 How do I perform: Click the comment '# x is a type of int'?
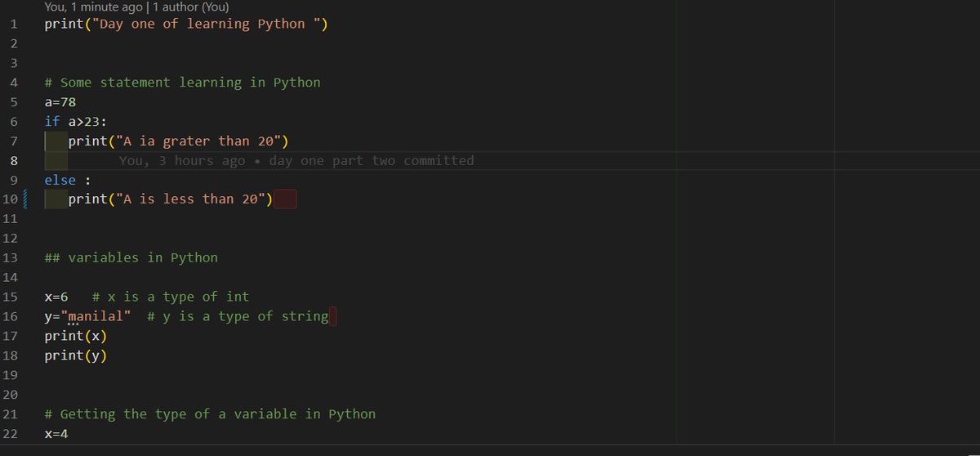[x=171, y=297]
